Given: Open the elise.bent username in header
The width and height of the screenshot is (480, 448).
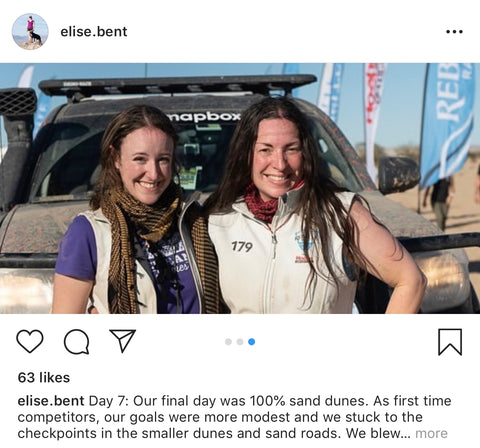Looking at the screenshot, I should point(94,32).
